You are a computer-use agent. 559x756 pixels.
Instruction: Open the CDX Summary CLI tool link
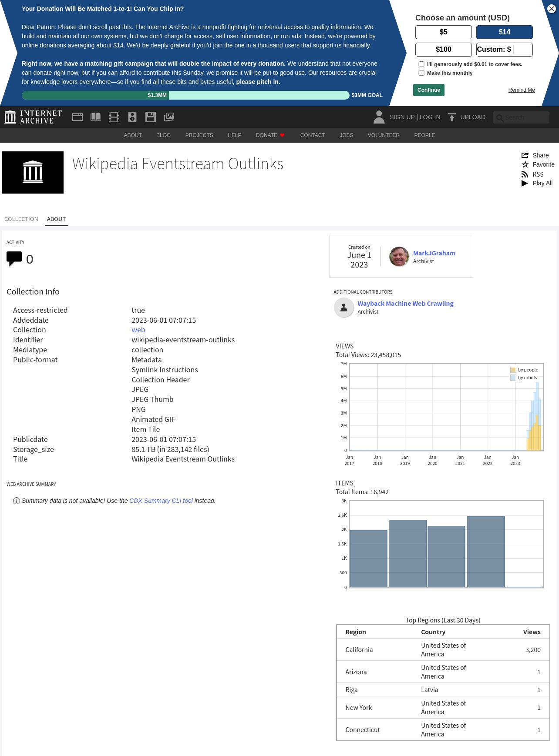[x=161, y=501]
